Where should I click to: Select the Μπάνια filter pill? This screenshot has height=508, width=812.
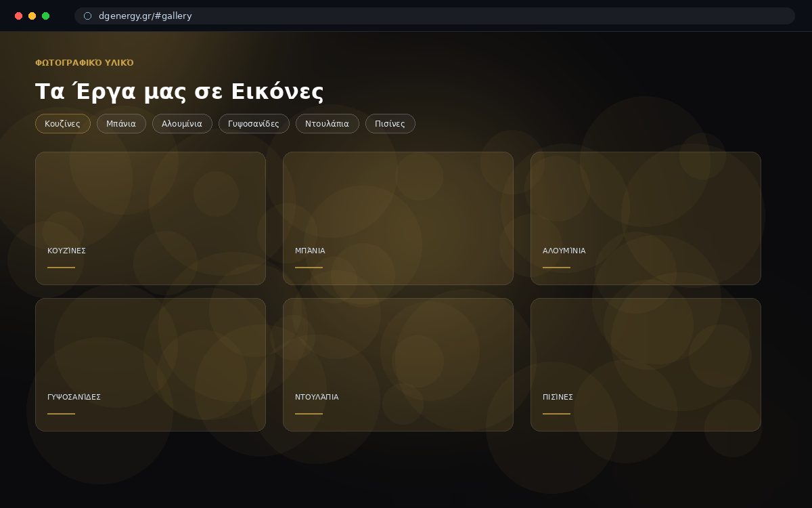click(121, 124)
